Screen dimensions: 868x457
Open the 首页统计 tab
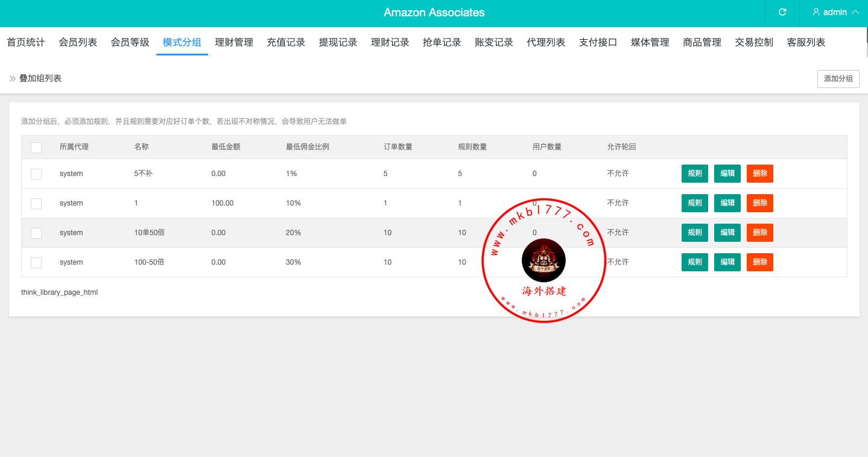(26, 42)
